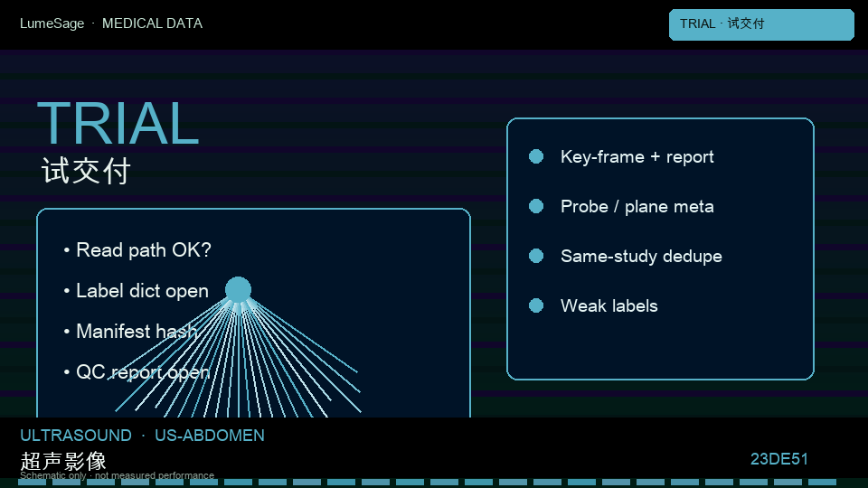Click the dot beside Probe / plane meta
Image resolution: width=868 pixels, height=488 pixels.
click(536, 206)
